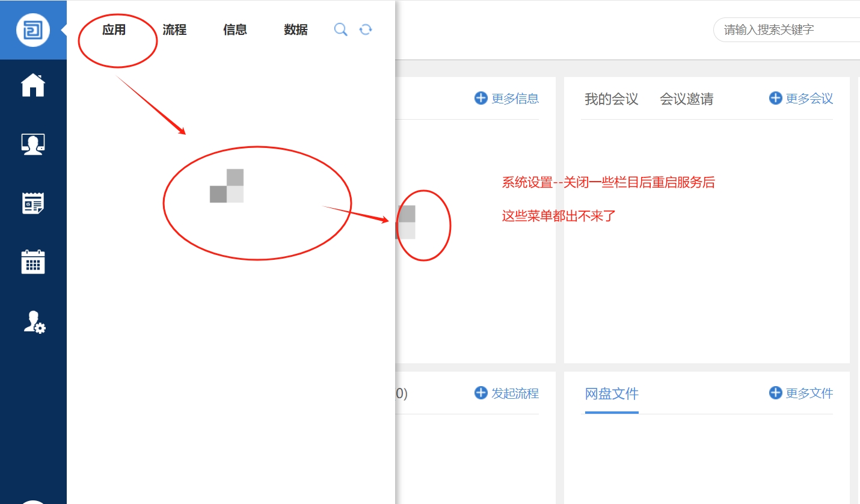Click the magnifier search icon in menu panel

pyautogui.click(x=340, y=29)
